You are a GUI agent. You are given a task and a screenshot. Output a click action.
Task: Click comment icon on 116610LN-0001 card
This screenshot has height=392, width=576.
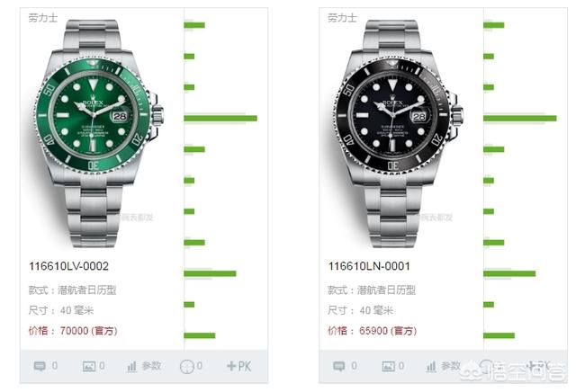pos(339,366)
